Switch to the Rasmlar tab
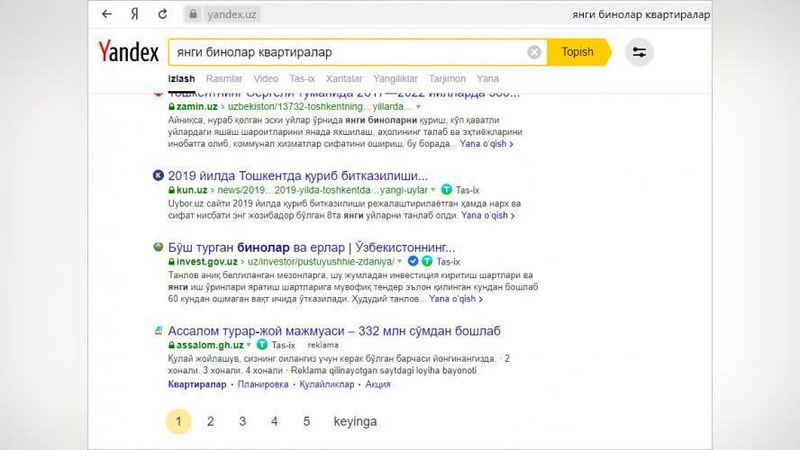The height and width of the screenshot is (450, 800). tap(224, 79)
